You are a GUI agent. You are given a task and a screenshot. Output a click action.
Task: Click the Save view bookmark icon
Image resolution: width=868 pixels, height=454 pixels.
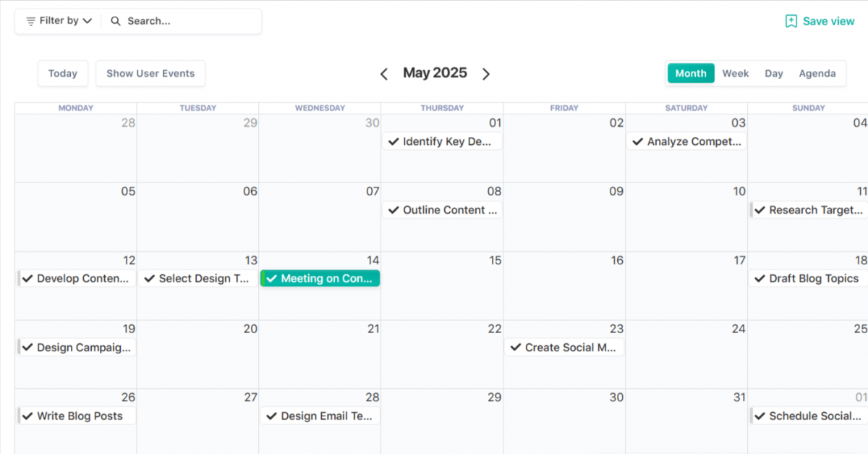(x=790, y=21)
